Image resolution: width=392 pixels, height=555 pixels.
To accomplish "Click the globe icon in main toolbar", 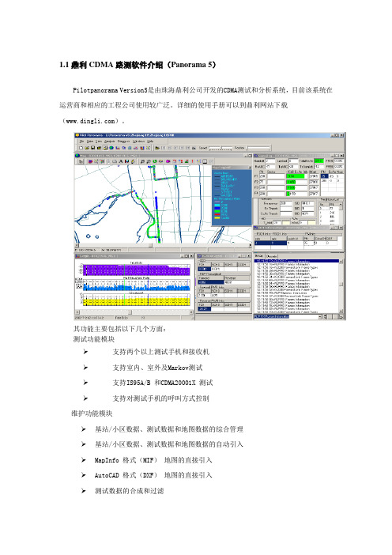I will [111, 148].
